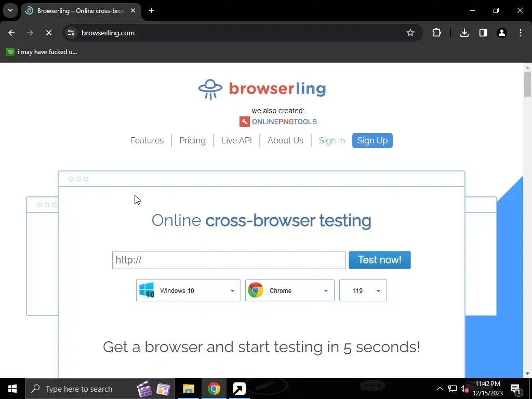Toggle the Chrome side panel icon
Viewport: 532px width, 399px height.
click(483, 33)
